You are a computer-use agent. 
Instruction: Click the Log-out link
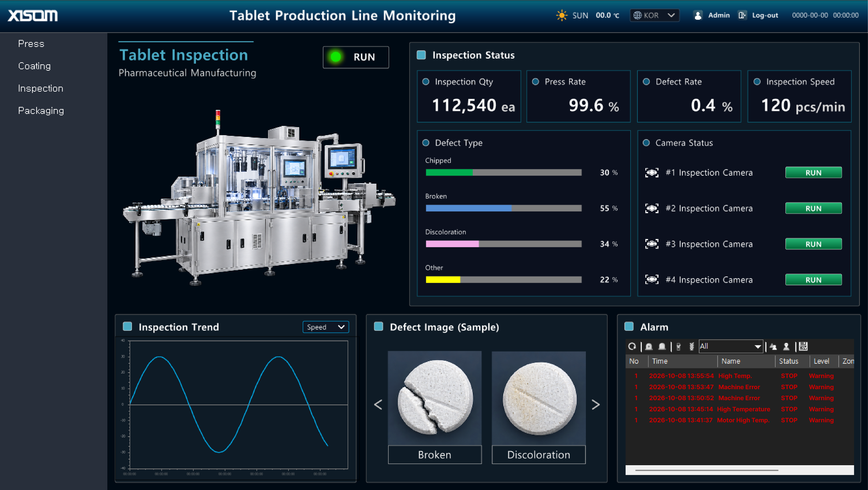pos(765,16)
